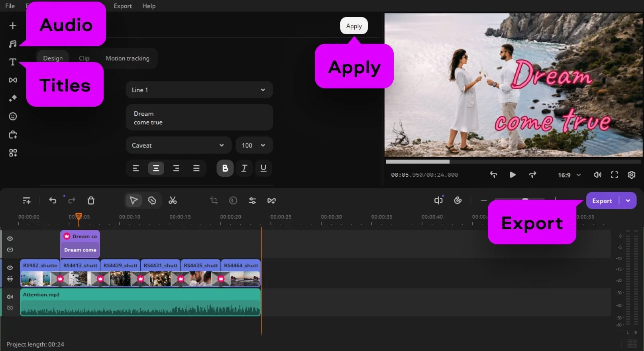Delete selected clip with trash icon
Image resolution: width=644 pixels, height=351 pixels.
pos(91,201)
